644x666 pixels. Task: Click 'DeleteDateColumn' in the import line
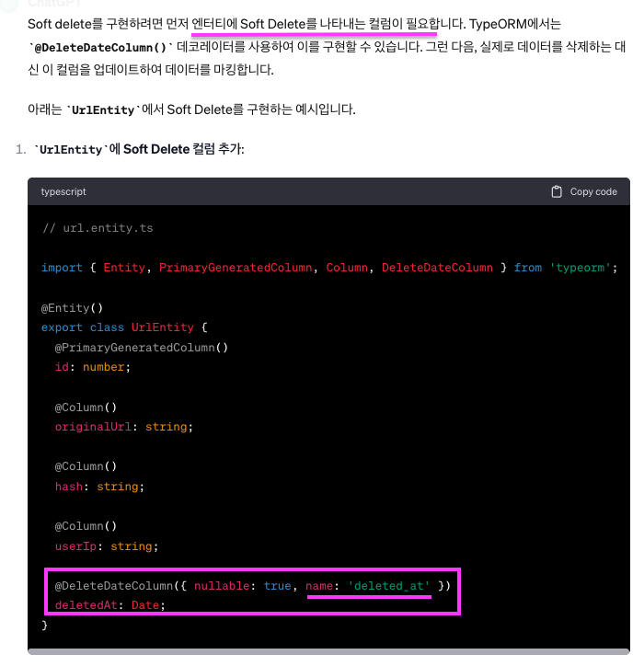[437, 268]
